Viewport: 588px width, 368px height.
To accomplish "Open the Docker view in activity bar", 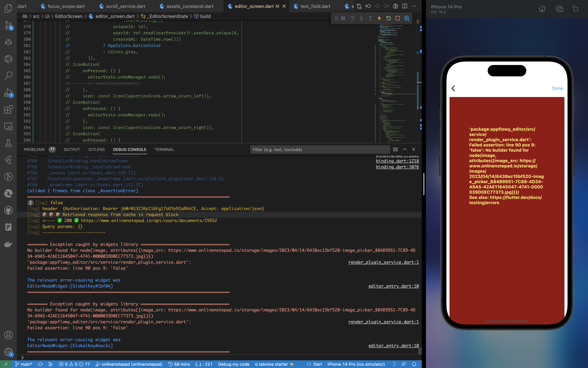I will [8, 244].
